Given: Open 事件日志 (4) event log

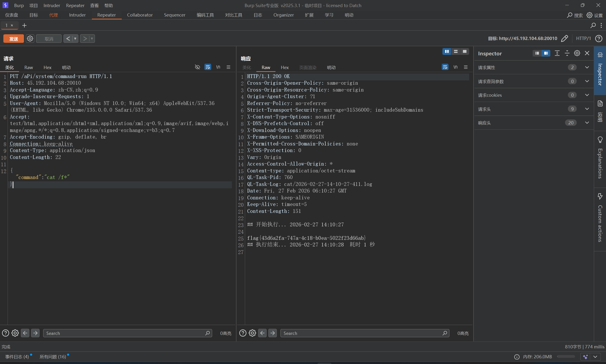Looking at the screenshot, I should (x=17, y=357).
